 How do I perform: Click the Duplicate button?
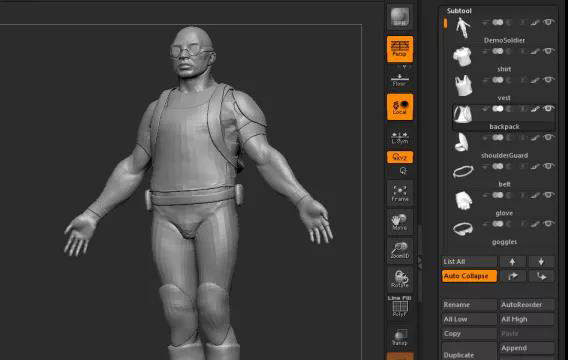pyautogui.click(x=469, y=351)
